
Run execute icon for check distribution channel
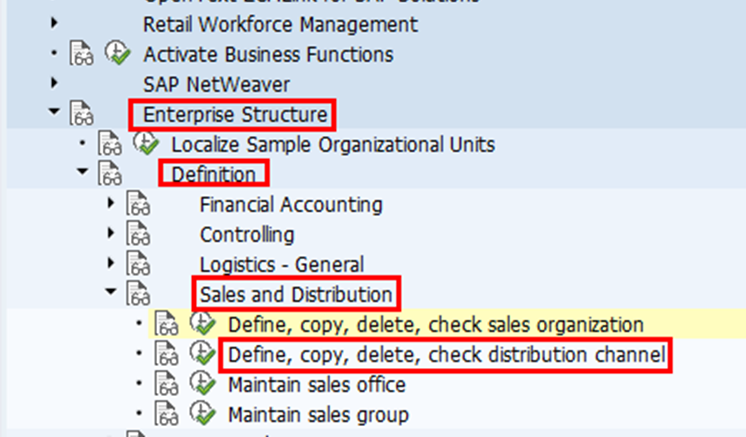click(x=202, y=354)
